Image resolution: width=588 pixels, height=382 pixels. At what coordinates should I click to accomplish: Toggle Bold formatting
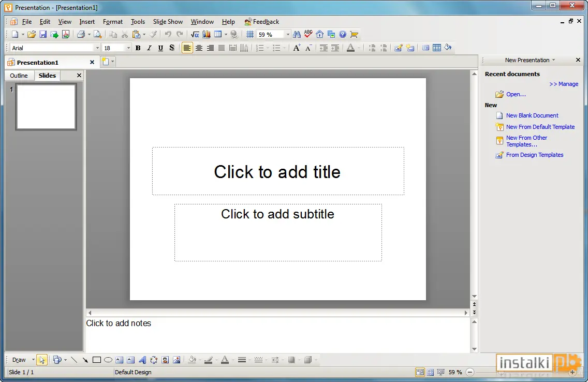(138, 48)
